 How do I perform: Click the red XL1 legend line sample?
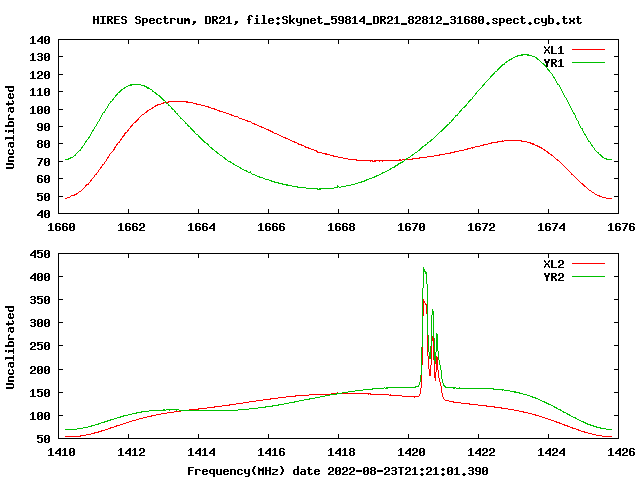point(588,50)
